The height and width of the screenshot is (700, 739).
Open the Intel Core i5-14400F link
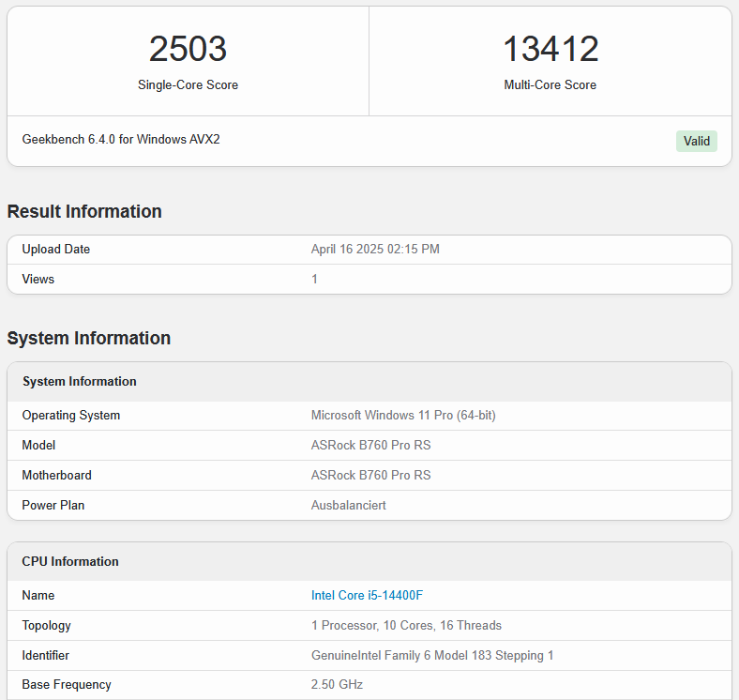coord(367,595)
